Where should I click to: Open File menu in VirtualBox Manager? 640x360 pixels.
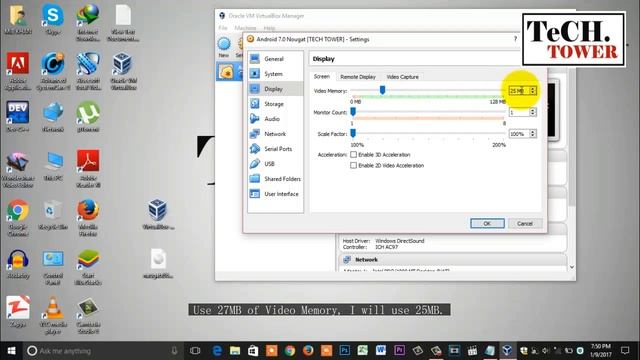tap(223, 28)
